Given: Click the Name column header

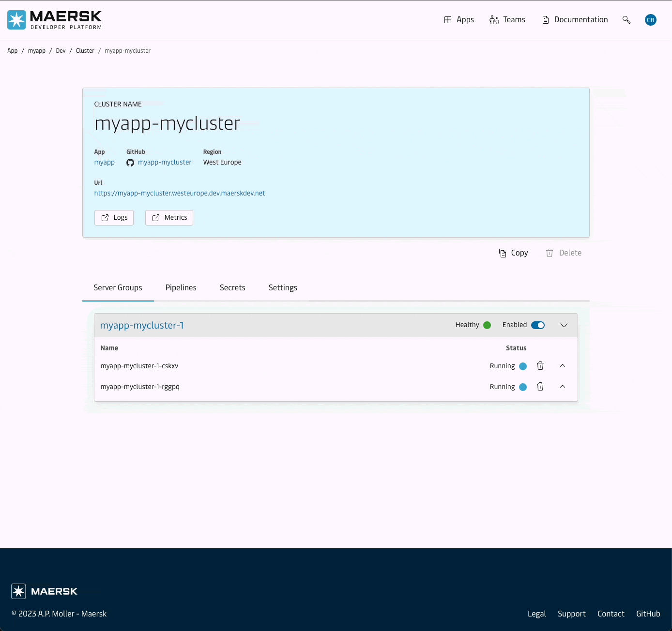Looking at the screenshot, I should [x=109, y=348].
